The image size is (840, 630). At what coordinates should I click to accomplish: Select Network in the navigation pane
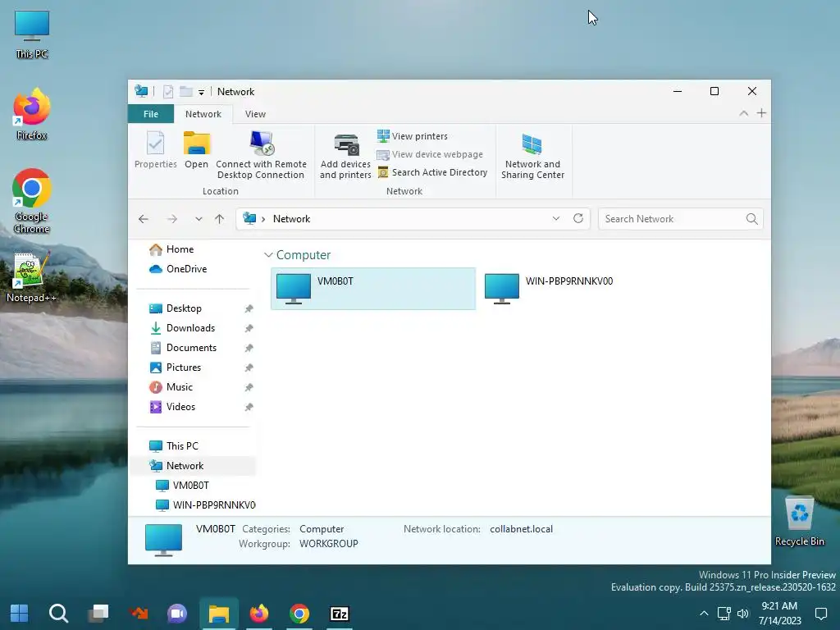point(193,466)
